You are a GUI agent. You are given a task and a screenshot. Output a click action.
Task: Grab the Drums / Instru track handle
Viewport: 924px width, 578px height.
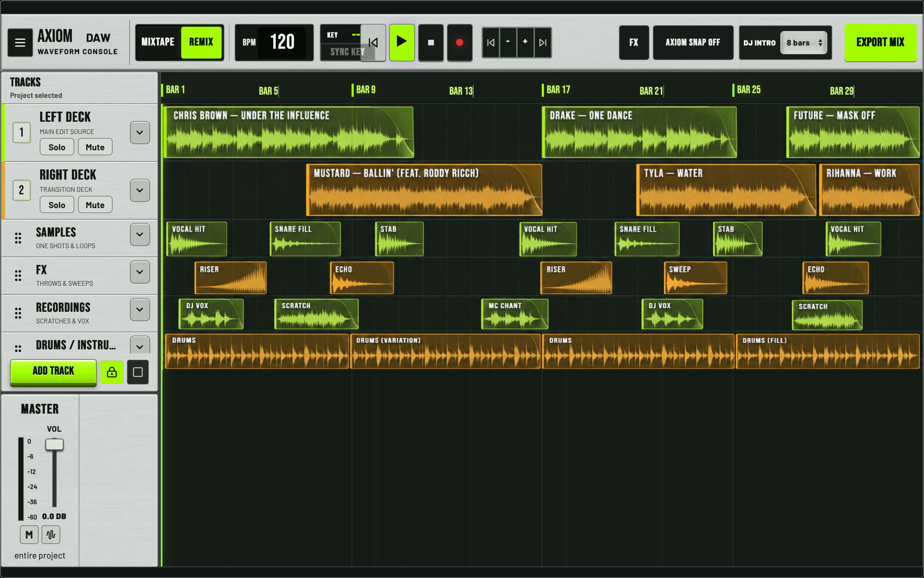coord(18,348)
